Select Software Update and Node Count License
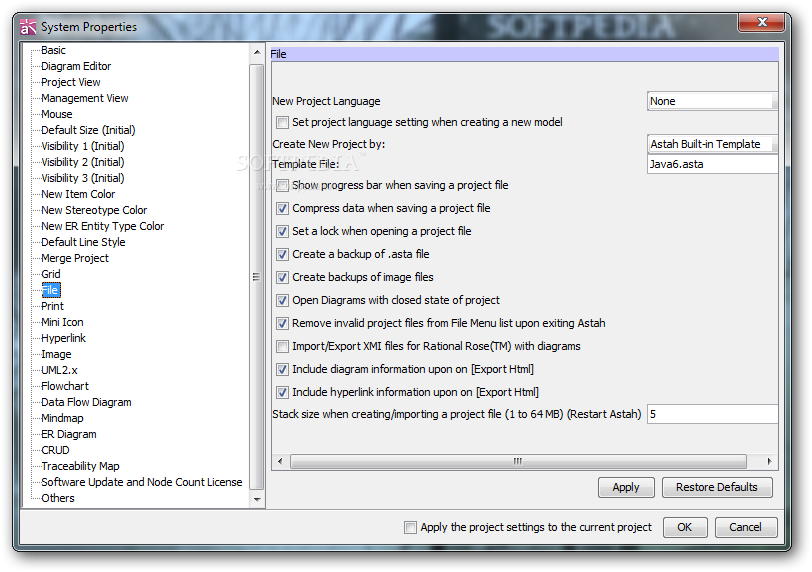Screen dimensions: 812x572 click(142, 482)
